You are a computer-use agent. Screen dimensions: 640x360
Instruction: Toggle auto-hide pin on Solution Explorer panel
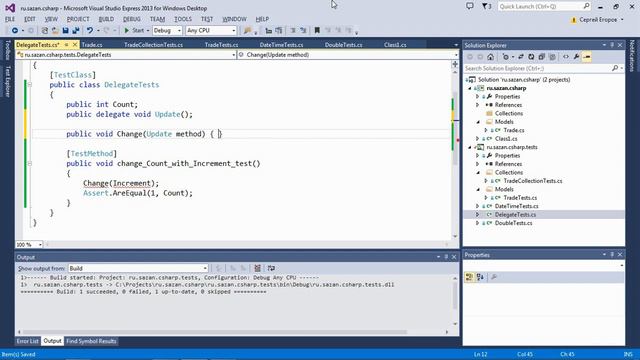click(x=612, y=45)
